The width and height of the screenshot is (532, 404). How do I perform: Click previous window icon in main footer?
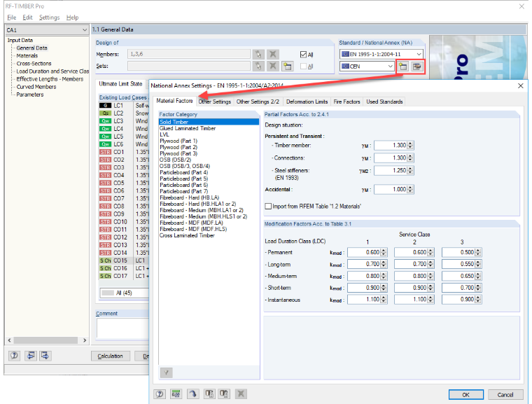tap(31, 356)
